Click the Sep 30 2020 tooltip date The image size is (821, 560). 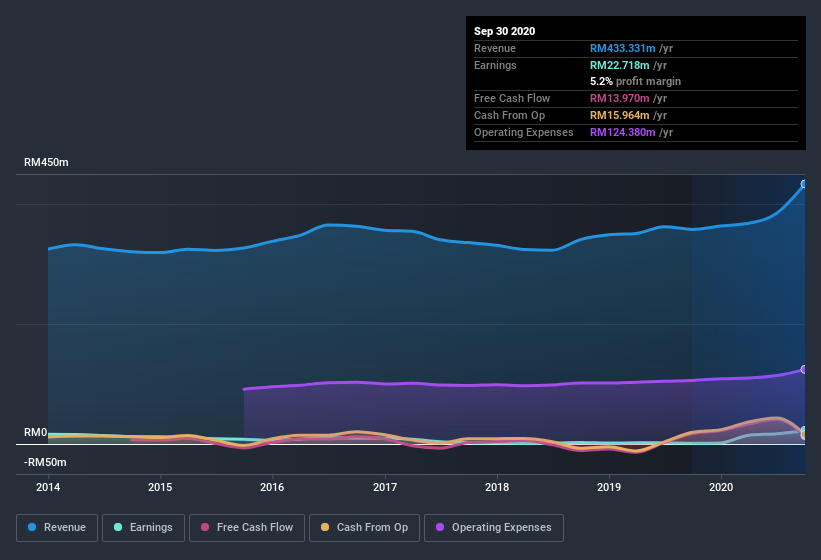(x=505, y=31)
